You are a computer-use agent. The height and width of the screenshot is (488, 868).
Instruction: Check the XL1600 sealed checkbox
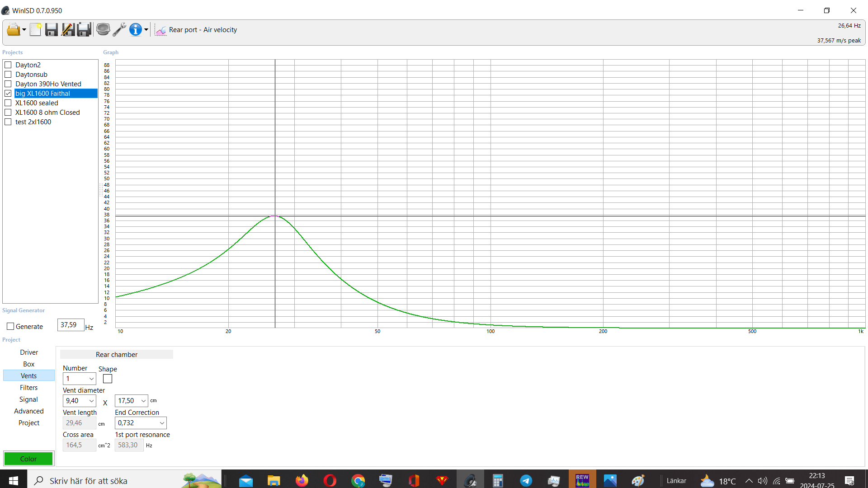click(x=8, y=103)
